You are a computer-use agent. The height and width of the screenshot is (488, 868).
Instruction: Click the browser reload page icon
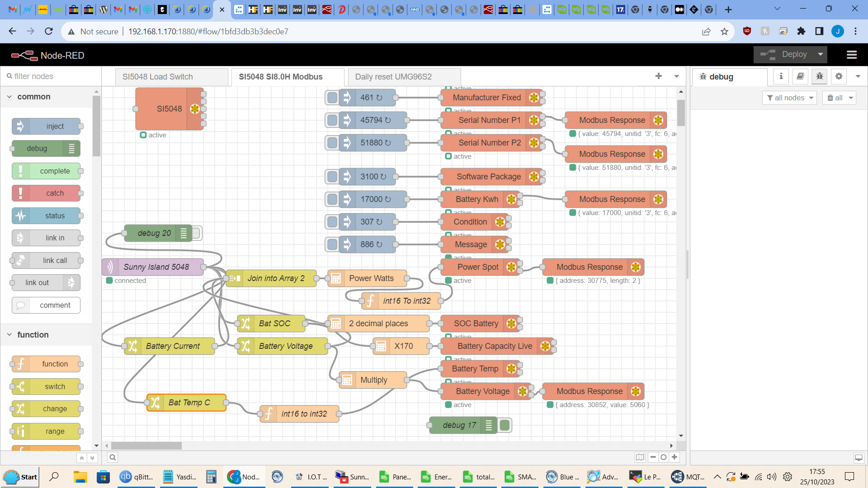49,31
